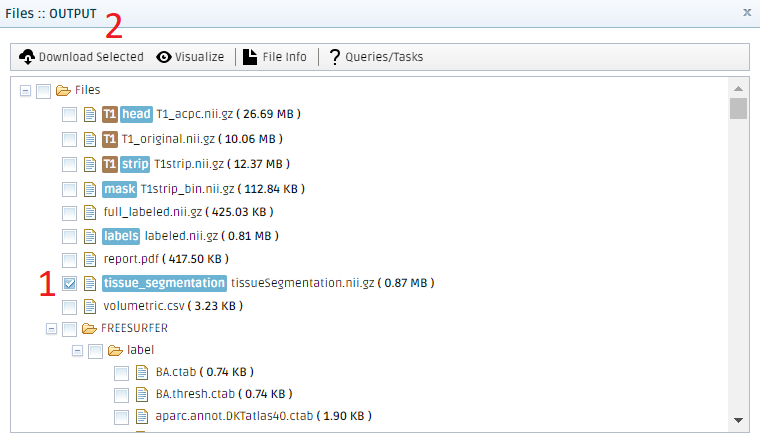Click the labels tag on labeled.nii.gz
This screenshot has width=760, height=442.
121,236
